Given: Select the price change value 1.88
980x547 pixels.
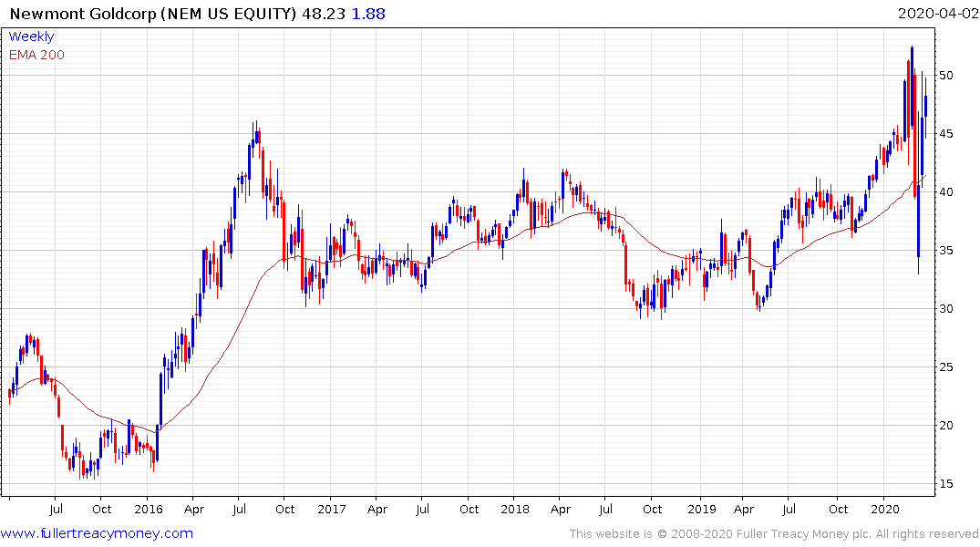Looking at the screenshot, I should pos(368,14).
